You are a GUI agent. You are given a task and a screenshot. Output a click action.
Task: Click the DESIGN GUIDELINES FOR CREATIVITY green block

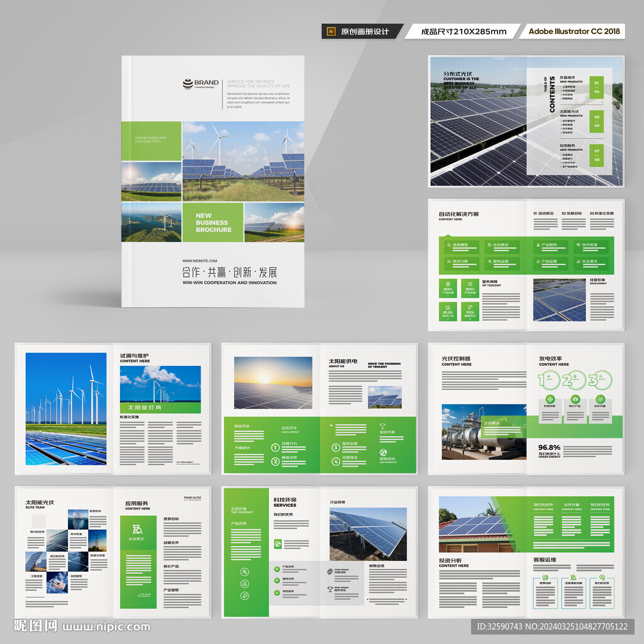coord(151,141)
